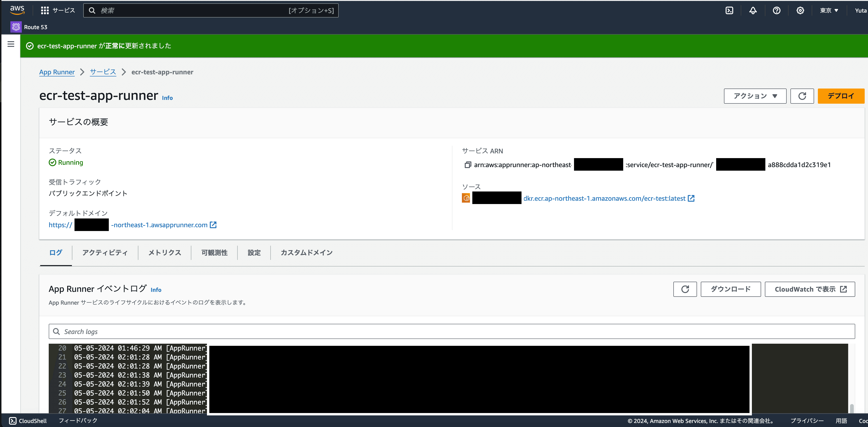Switch to the アクティビティ tab
The width and height of the screenshot is (868, 427).
(x=105, y=253)
